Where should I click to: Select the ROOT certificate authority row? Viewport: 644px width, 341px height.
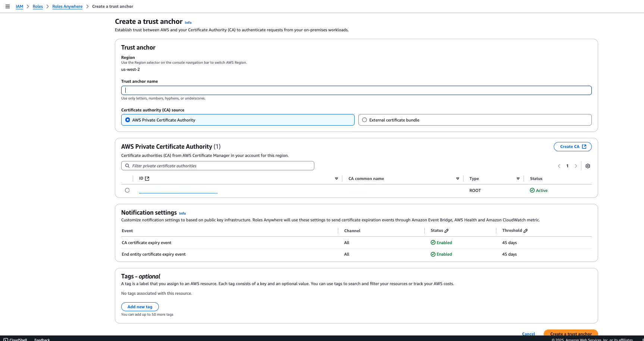pyautogui.click(x=127, y=190)
